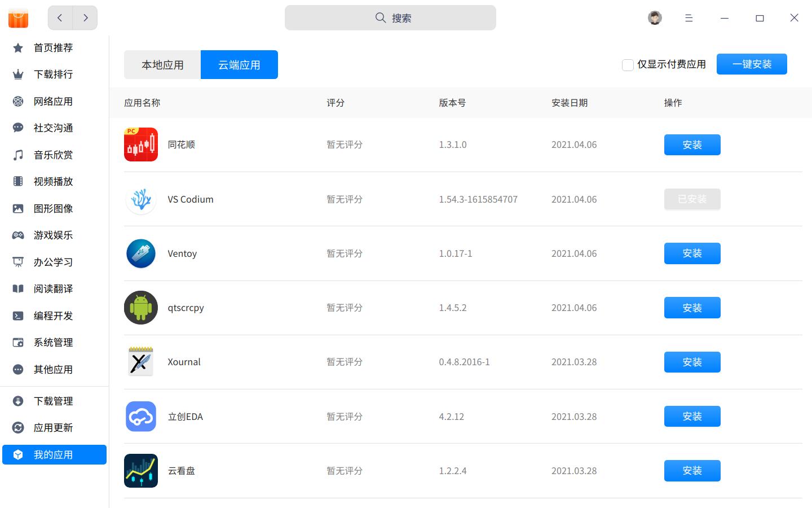Viewport: 812px width, 508px height.
Task: Click the 版本号 column header
Action: tap(452, 103)
